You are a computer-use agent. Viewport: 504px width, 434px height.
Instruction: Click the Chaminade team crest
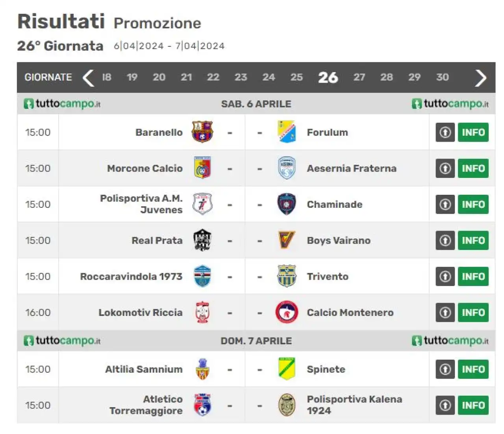[x=287, y=204]
